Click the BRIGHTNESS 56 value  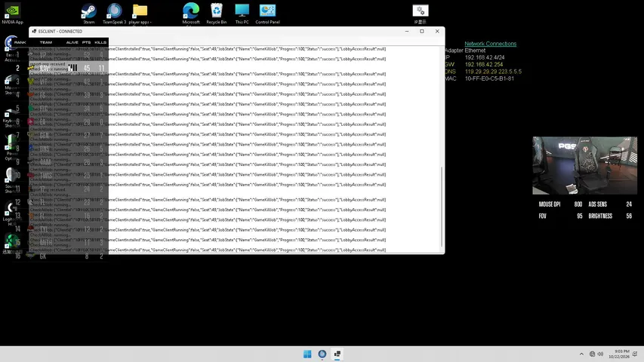629,216
